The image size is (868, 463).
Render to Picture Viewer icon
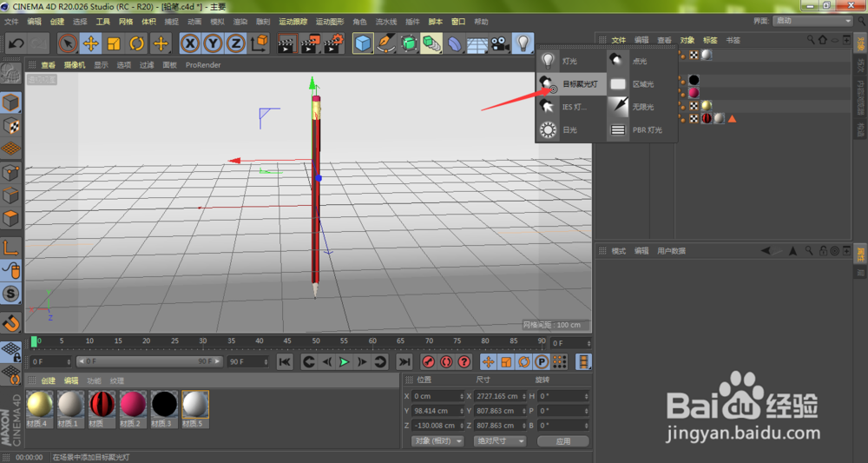click(310, 43)
